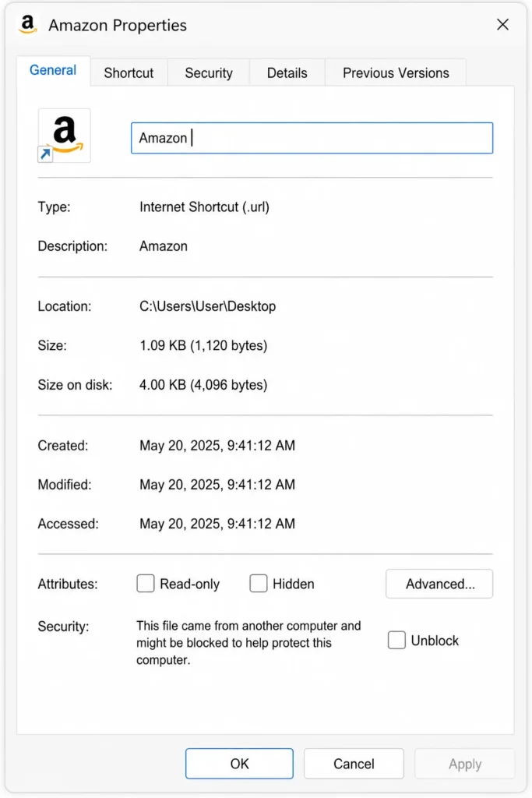532x798 pixels.
Task: Switch to the General tab
Action: click(53, 70)
